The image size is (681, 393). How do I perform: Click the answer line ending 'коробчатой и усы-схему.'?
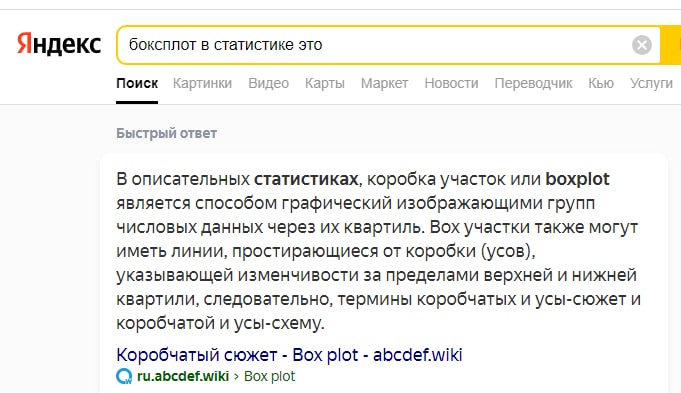pyautogui.click(x=220, y=323)
